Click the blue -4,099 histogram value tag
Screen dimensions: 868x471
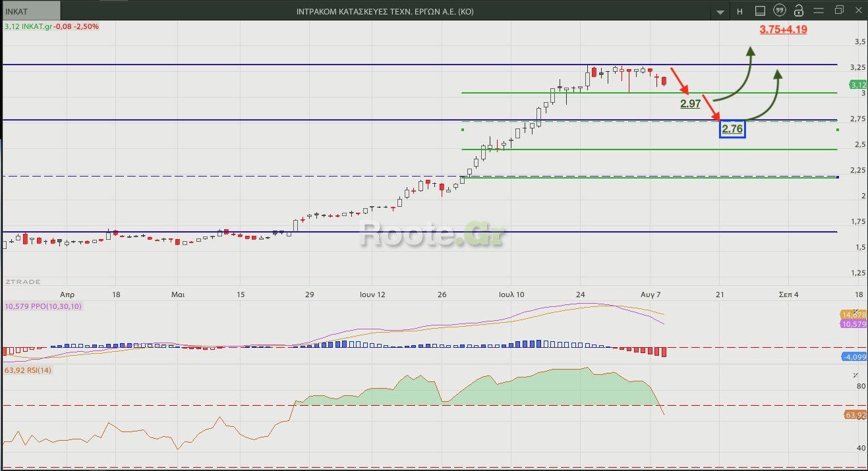pos(854,356)
